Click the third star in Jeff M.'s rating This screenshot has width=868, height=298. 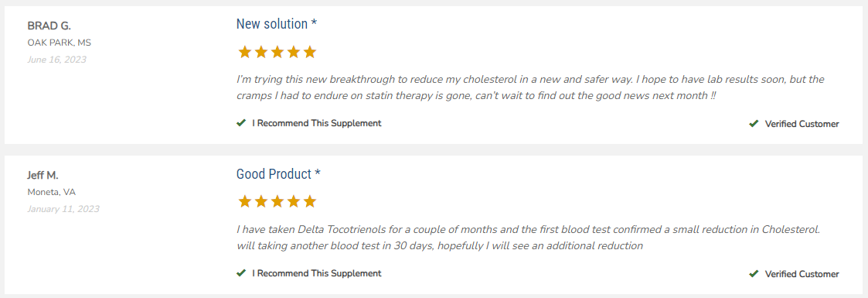pyautogui.click(x=277, y=201)
